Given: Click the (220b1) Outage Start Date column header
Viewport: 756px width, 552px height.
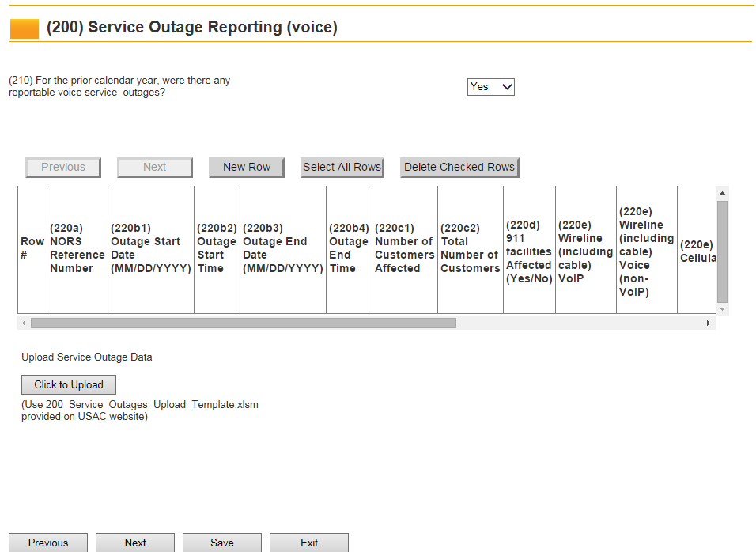Looking at the screenshot, I should click(151, 248).
